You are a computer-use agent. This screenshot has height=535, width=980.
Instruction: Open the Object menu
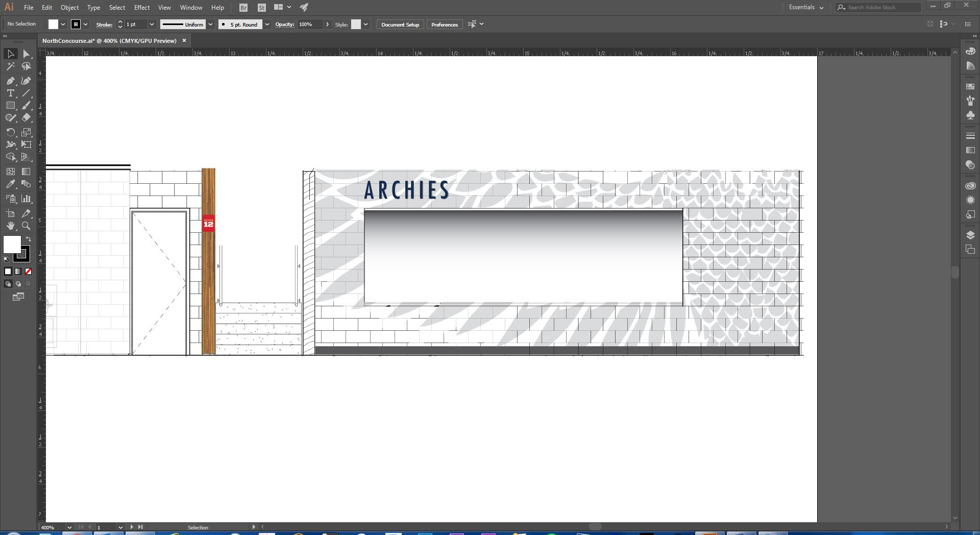coord(69,8)
